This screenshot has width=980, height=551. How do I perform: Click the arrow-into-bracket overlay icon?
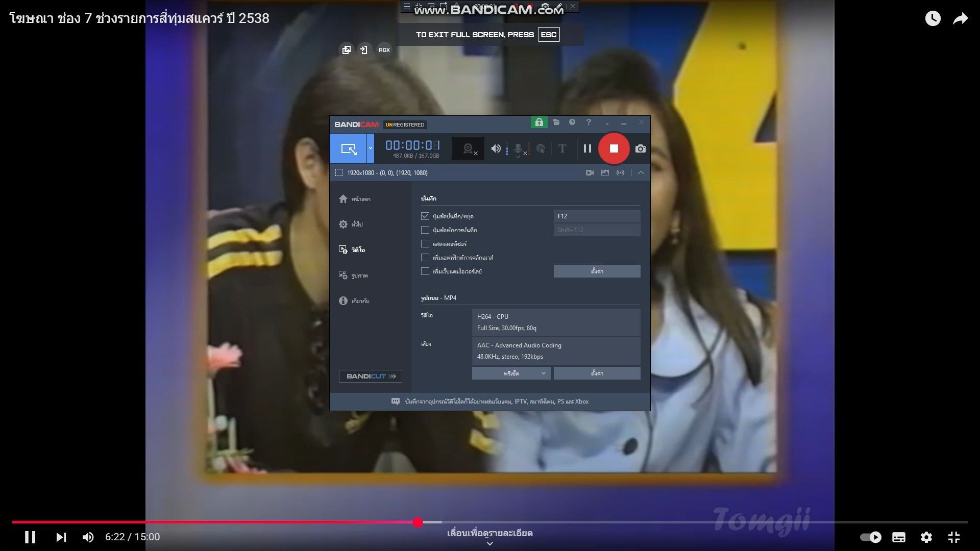coord(364,50)
